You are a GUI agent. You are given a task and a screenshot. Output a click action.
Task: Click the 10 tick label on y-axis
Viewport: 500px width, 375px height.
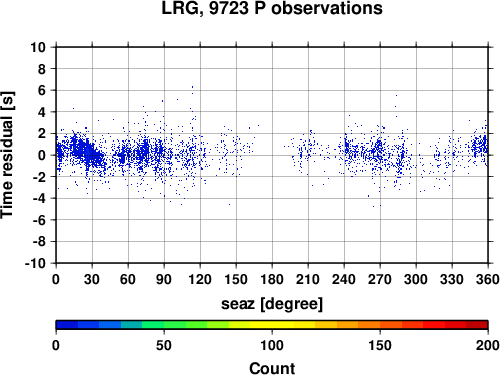pyautogui.click(x=38, y=47)
